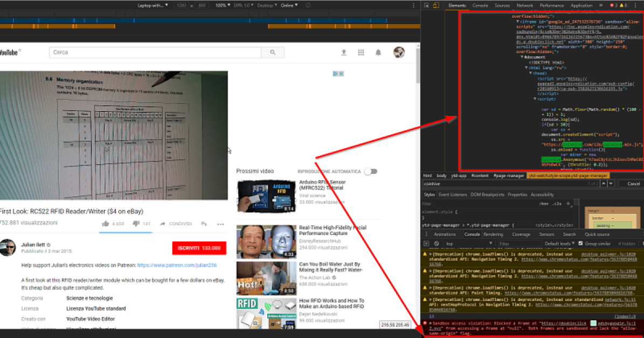Open the Default levels dropdown

[x=559, y=244]
